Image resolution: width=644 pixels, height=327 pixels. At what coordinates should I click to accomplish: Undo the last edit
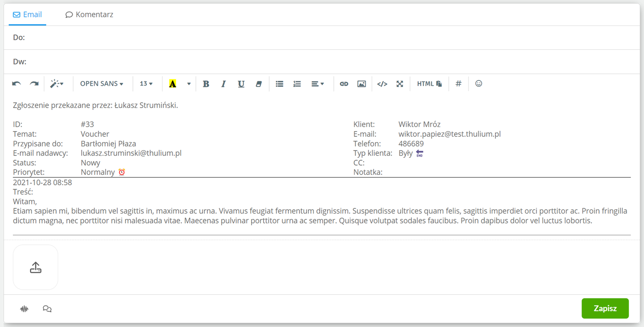pos(17,84)
